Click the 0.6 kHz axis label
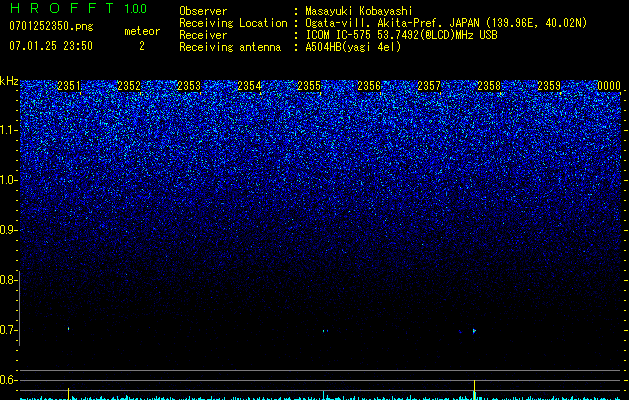This screenshot has width=629, height=400. coord(6,380)
